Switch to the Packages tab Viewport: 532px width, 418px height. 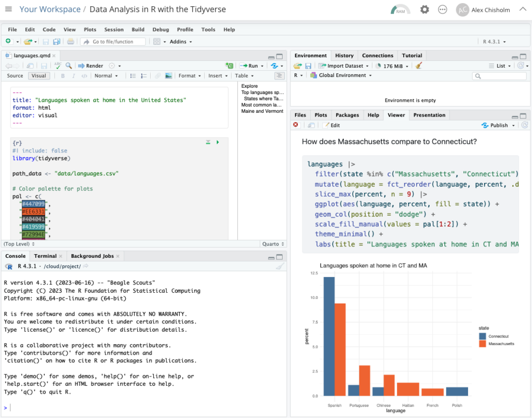(347, 115)
